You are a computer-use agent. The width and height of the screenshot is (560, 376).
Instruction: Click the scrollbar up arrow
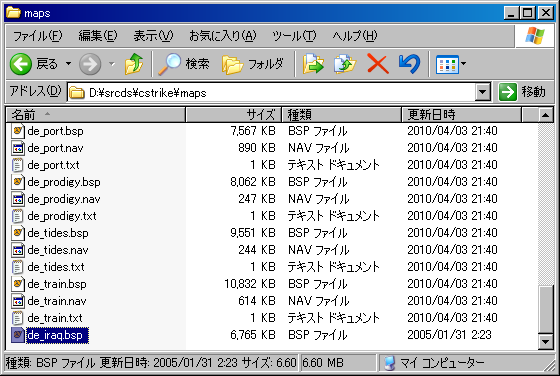click(x=546, y=115)
